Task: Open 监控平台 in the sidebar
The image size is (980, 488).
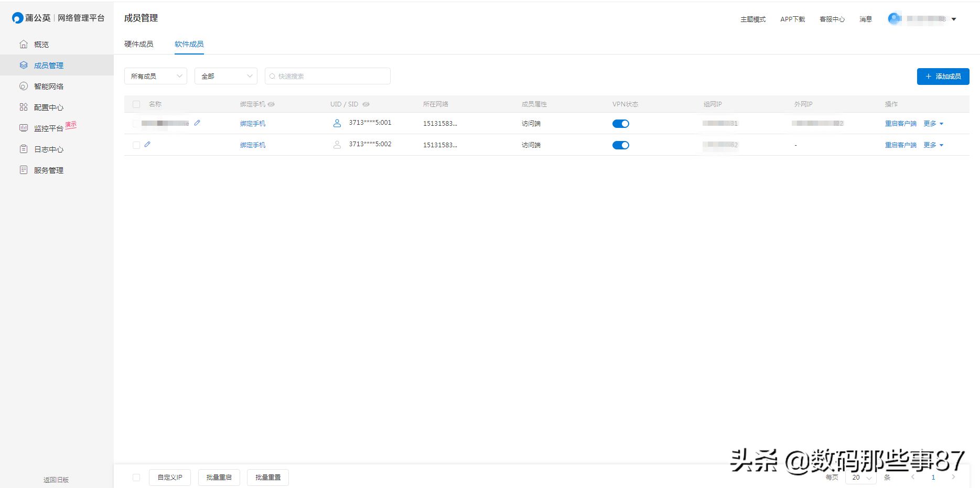Action: tap(48, 128)
